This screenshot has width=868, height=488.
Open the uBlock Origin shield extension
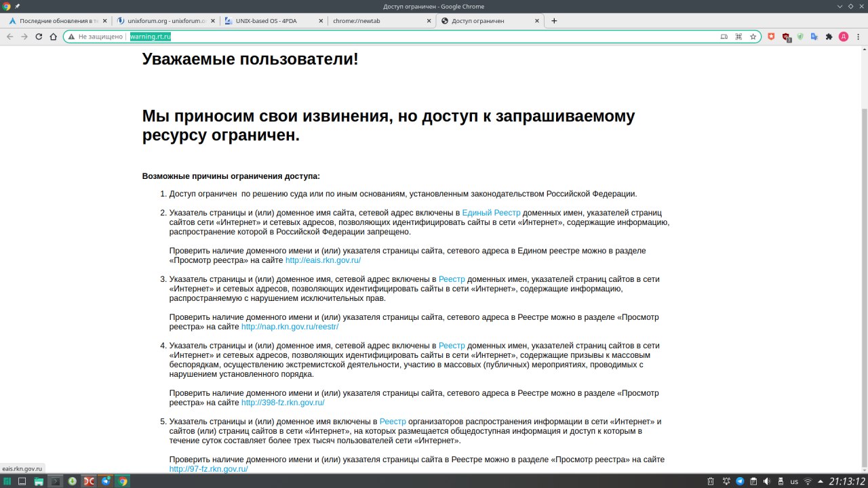[x=786, y=37]
